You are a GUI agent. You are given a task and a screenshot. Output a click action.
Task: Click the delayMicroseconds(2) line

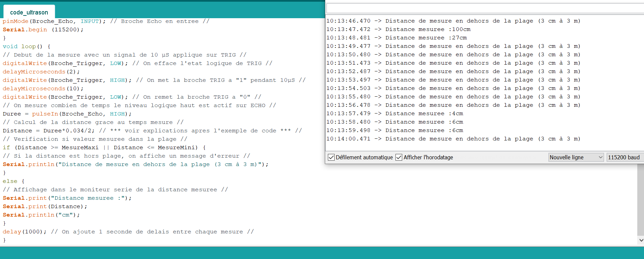click(41, 72)
